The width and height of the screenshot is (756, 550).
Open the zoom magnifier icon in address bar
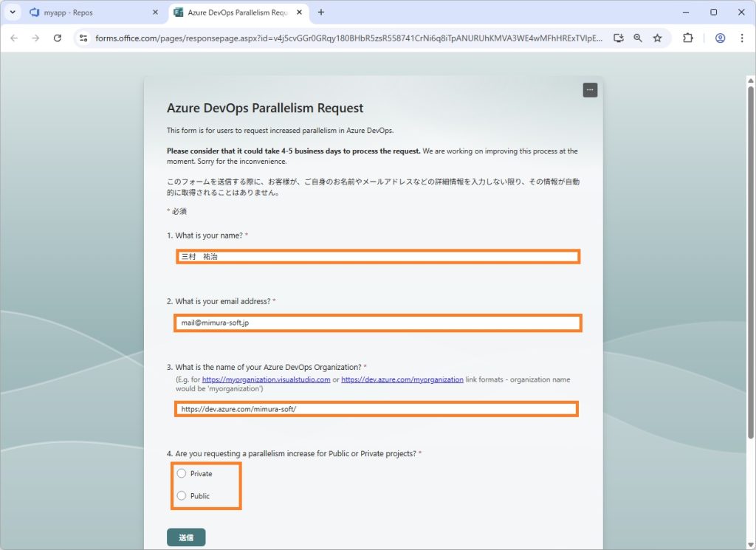pyautogui.click(x=638, y=38)
